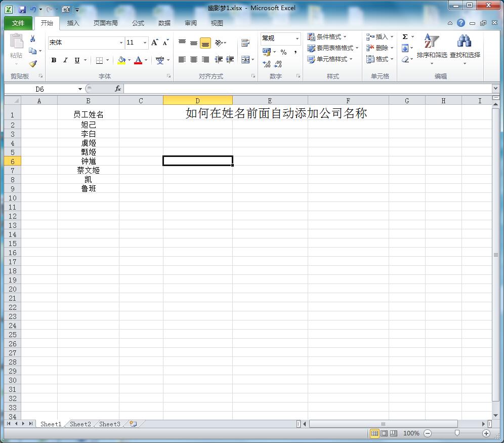Click the orientation (angled text) icon
Image resolution: width=504 pixels, height=443 pixels.
219,43
